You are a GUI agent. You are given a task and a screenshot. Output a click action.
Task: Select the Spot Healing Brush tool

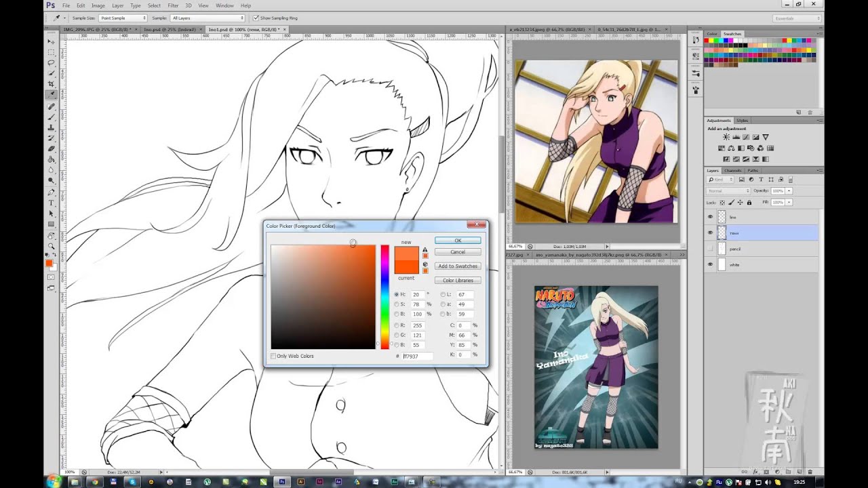pyautogui.click(x=51, y=106)
